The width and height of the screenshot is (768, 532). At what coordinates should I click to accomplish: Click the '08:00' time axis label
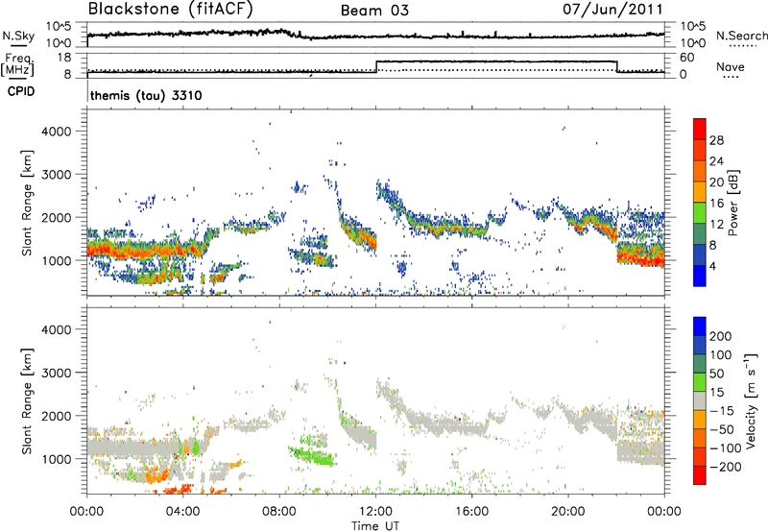(279, 512)
